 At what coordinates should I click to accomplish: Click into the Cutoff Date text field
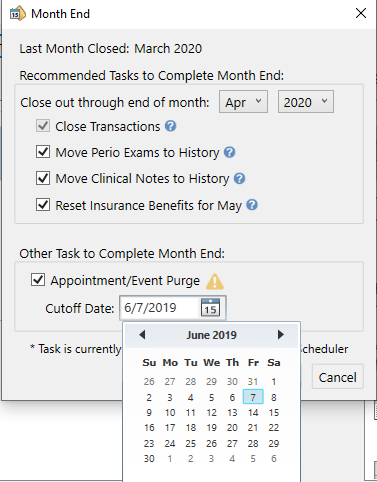[160, 307]
